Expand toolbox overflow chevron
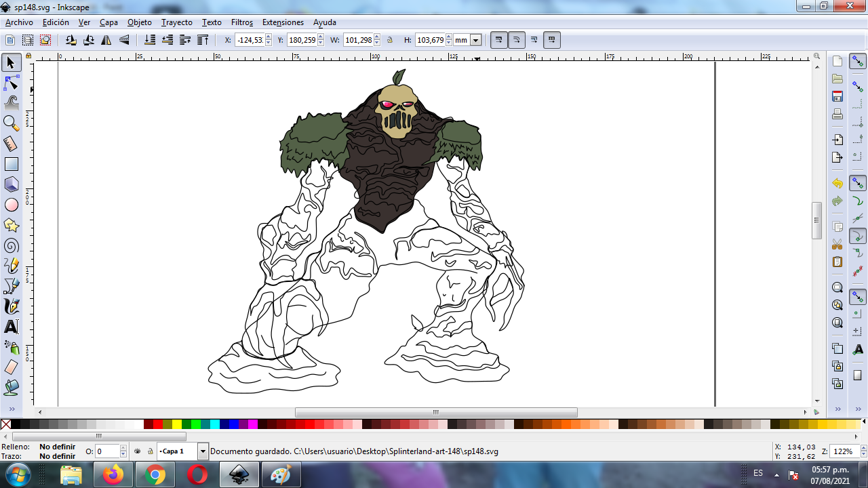868x488 pixels. click(11, 409)
